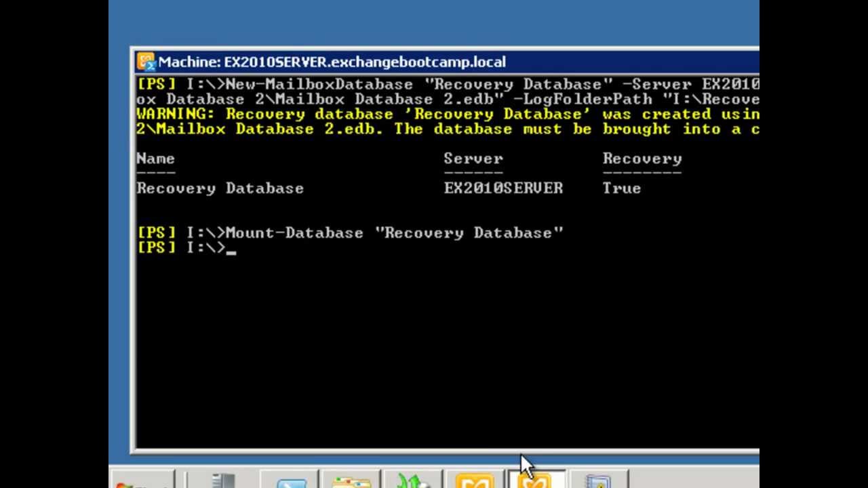Open the PowerShell taskbar icon
The height and width of the screenshot is (488, 868).
tap(292, 480)
